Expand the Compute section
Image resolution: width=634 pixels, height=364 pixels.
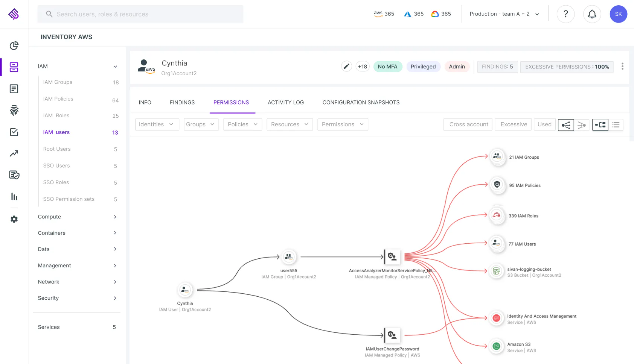click(77, 217)
